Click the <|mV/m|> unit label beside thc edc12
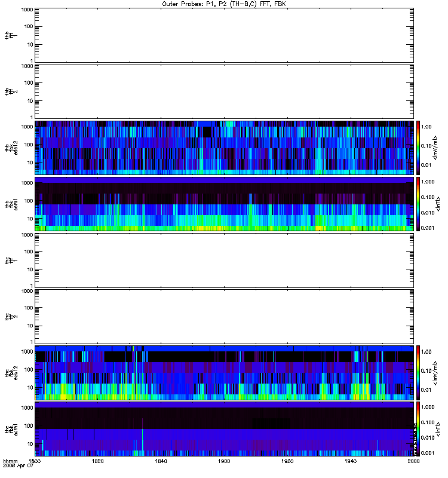This screenshot has width=448, height=478. (x=435, y=373)
